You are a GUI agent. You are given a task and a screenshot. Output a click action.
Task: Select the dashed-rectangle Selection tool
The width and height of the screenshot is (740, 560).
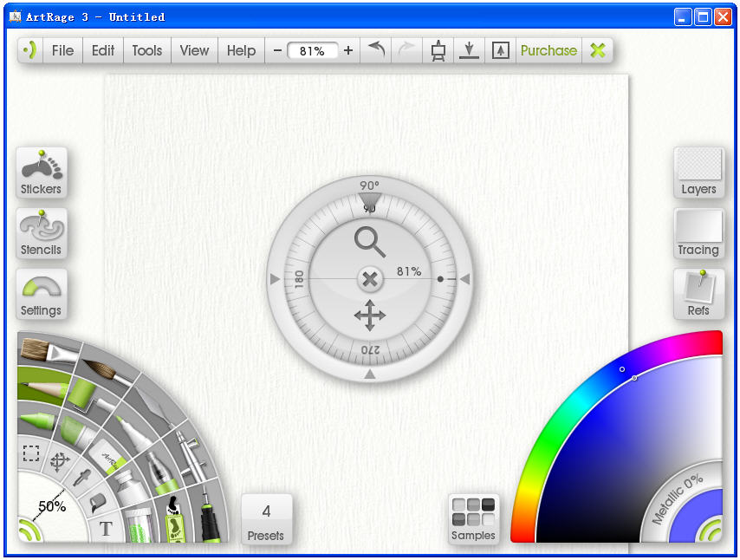coord(31,453)
